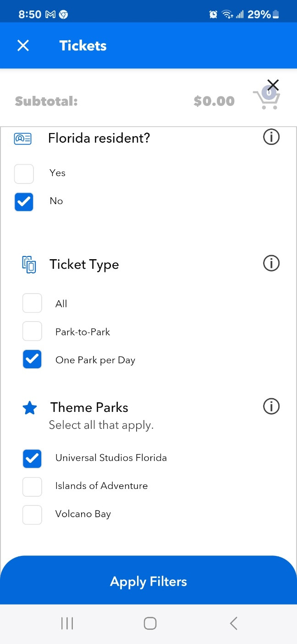Uncheck the One Park per Day checkbox
Viewport: 297px width, 644px height.
pyautogui.click(x=32, y=360)
